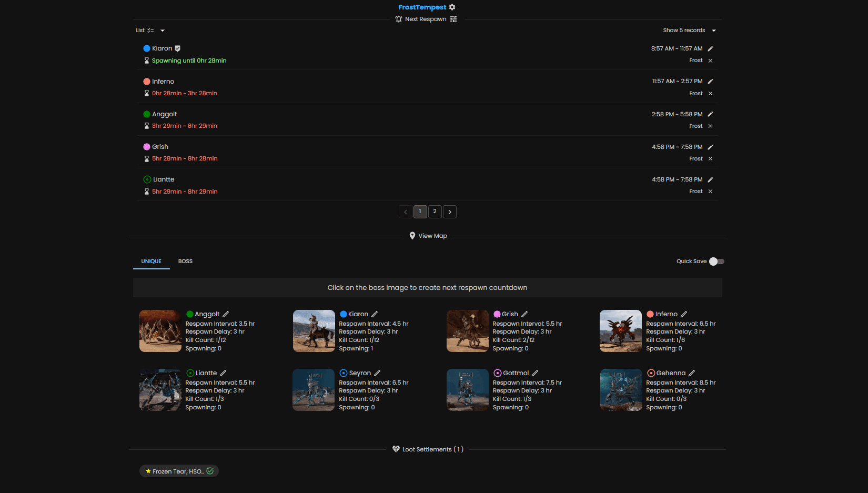Edit Grish boss card settings
868x493 pixels.
click(524, 314)
